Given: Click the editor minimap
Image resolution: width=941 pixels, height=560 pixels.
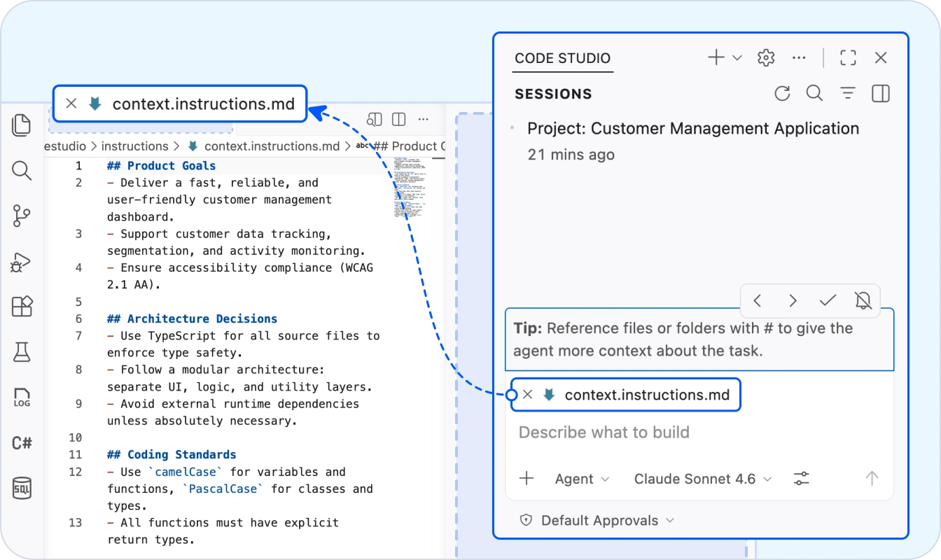Looking at the screenshot, I should coord(412,189).
